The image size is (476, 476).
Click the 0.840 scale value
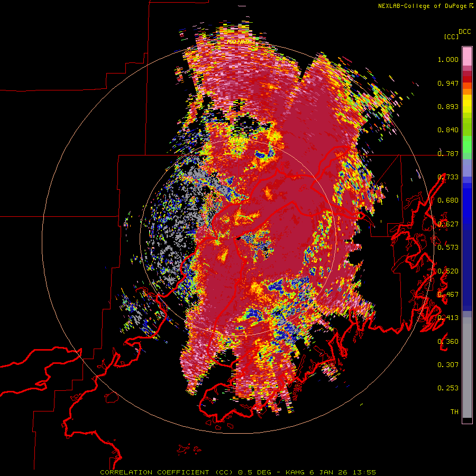[448, 130]
